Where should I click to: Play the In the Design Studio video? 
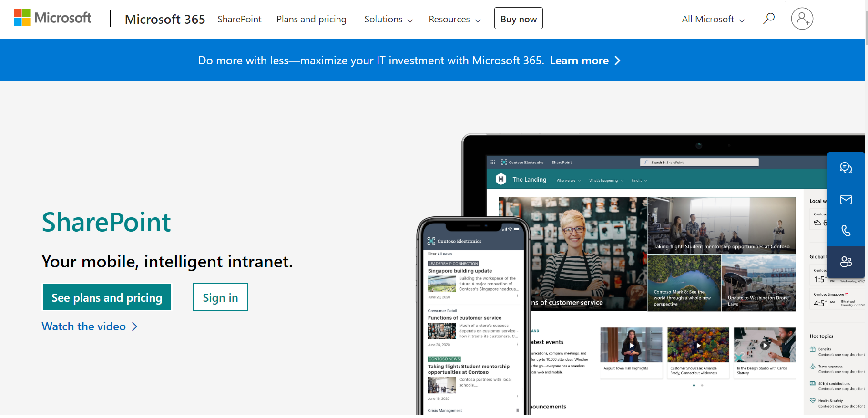click(x=765, y=346)
